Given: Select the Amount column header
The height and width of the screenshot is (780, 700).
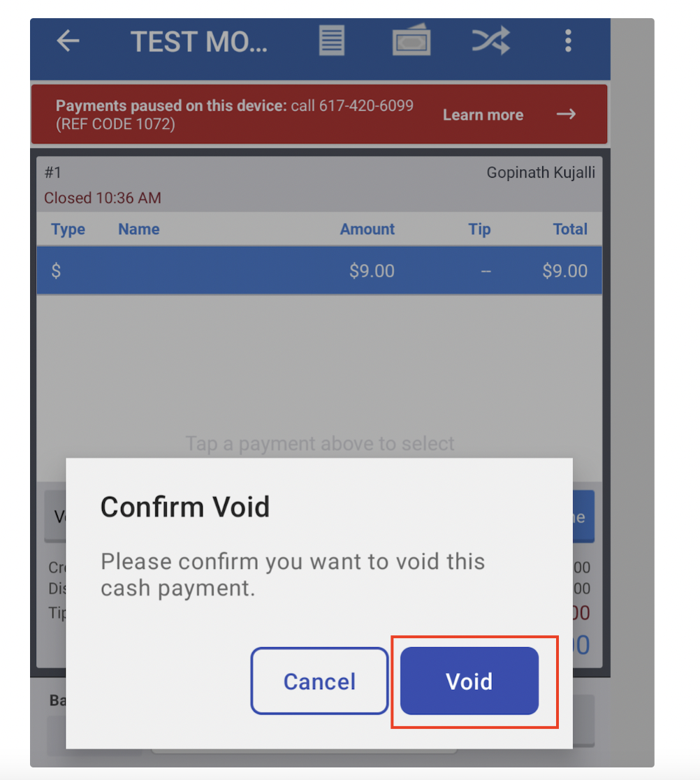Looking at the screenshot, I should point(367,229).
